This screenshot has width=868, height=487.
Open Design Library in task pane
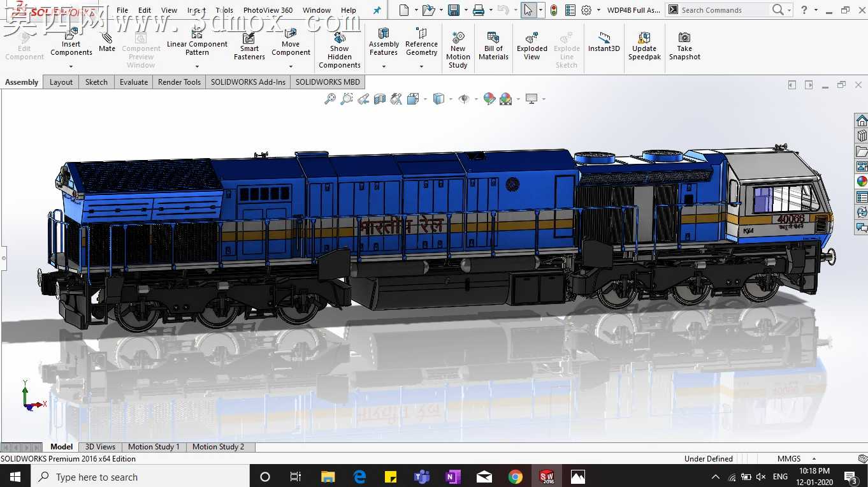tap(862, 136)
